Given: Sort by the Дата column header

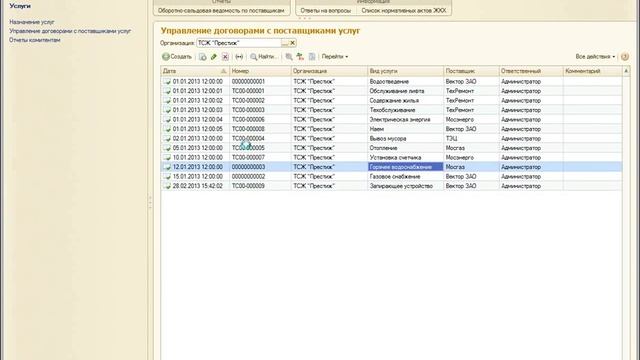Looking at the screenshot, I should coord(195,71).
